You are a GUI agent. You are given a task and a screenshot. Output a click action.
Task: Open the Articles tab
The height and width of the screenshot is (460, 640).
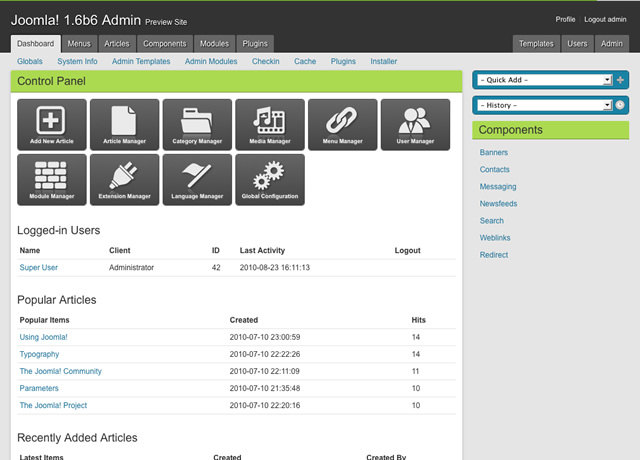click(117, 44)
